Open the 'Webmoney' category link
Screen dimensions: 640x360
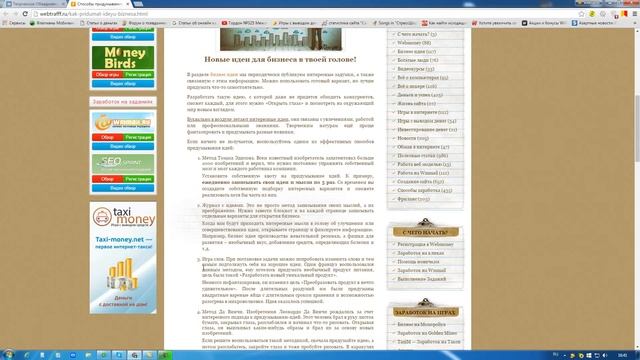(x=414, y=43)
